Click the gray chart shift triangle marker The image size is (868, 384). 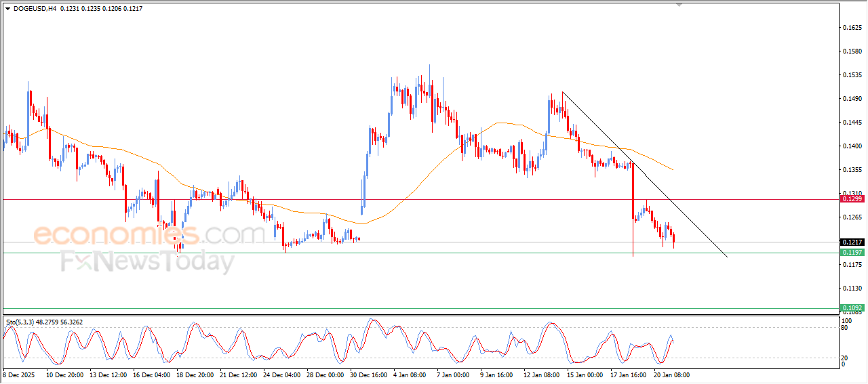(x=679, y=5)
